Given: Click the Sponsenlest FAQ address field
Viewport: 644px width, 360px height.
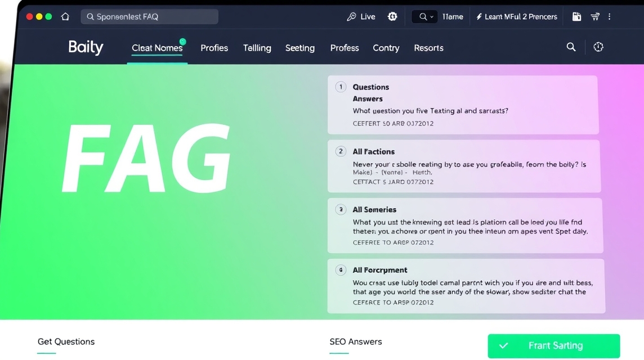Looking at the screenshot, I should [150, 17].
